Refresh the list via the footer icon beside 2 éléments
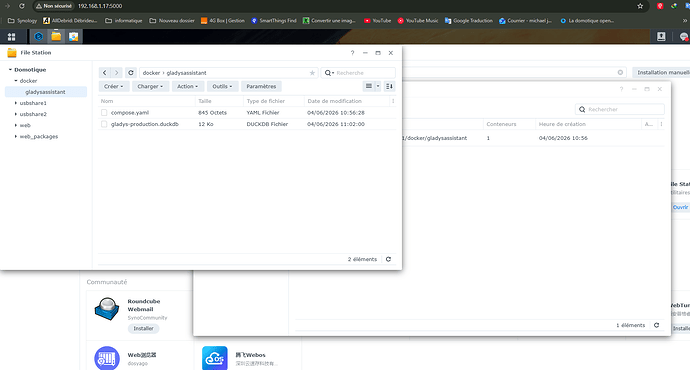Viewport: 690px width, 370px height. tap(388, 259)
